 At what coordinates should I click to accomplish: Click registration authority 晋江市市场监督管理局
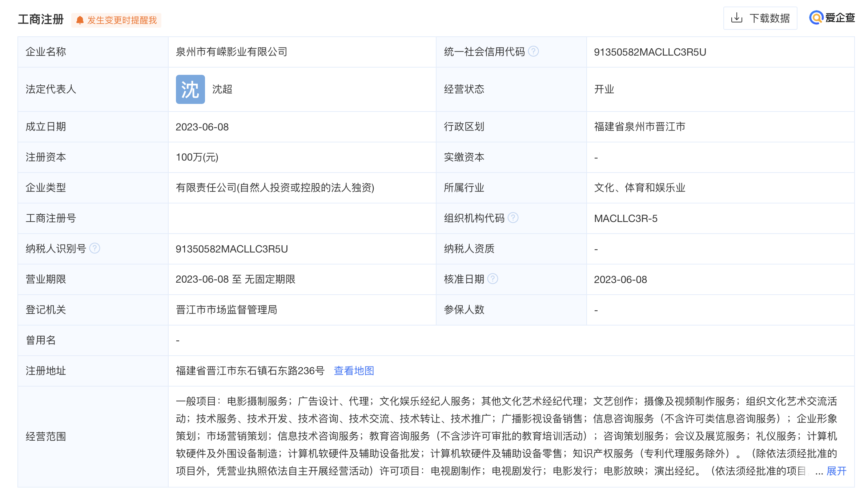226,310
